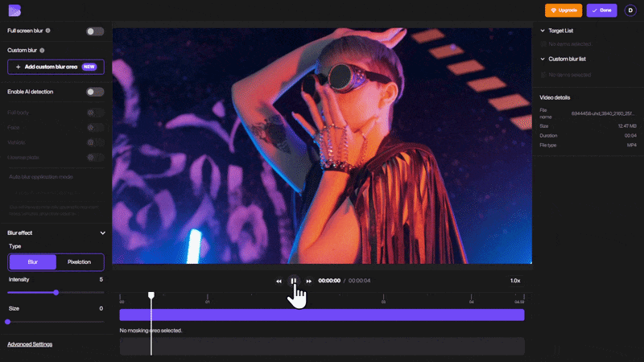Click the 'No masking area selected.' text
Viewport: 644px width, 362px height.
click(x=151, y=331)
